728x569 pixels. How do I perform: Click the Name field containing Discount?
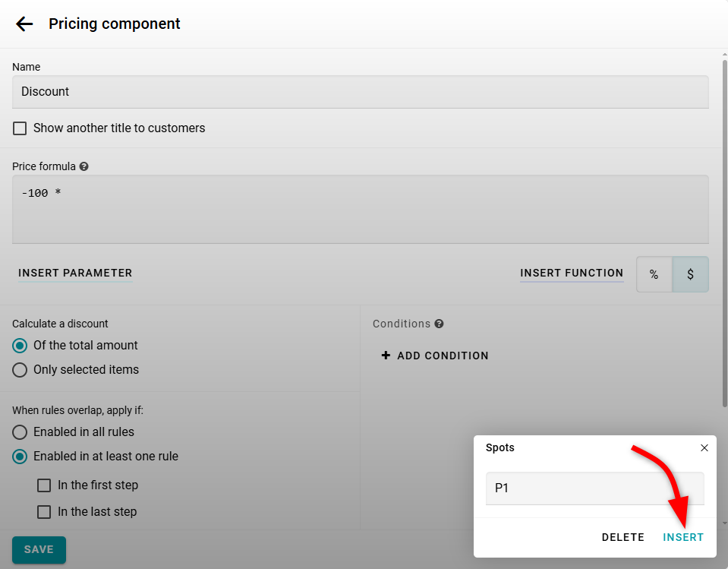click(x=360, y=92)
